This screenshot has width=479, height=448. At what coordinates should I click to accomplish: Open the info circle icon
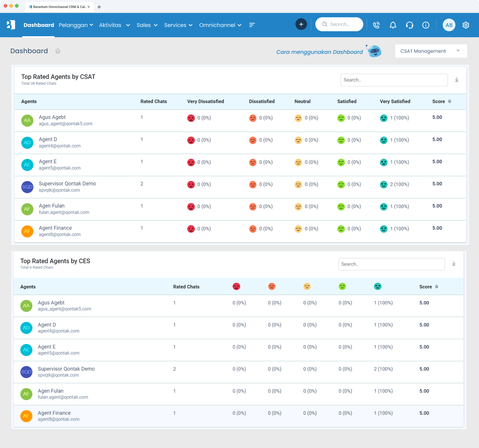(x=426, y=25)
